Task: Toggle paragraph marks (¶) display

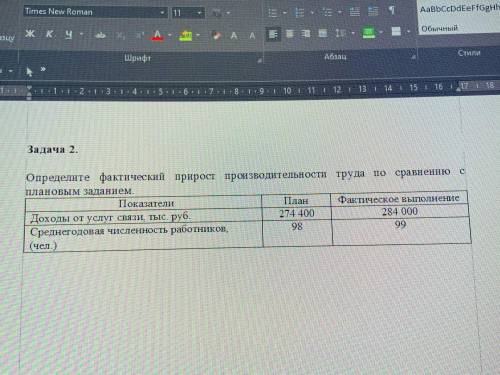Action: click(x=392, y=11)
